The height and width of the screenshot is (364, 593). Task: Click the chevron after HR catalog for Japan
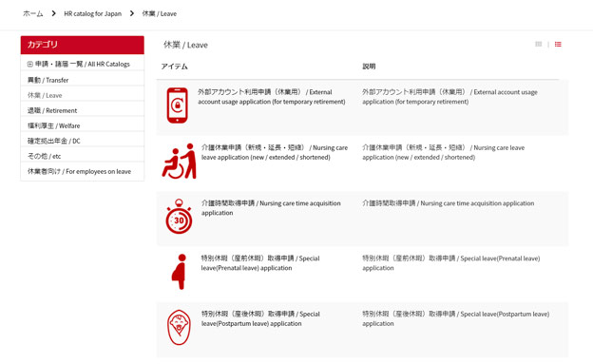coord(131,13)
